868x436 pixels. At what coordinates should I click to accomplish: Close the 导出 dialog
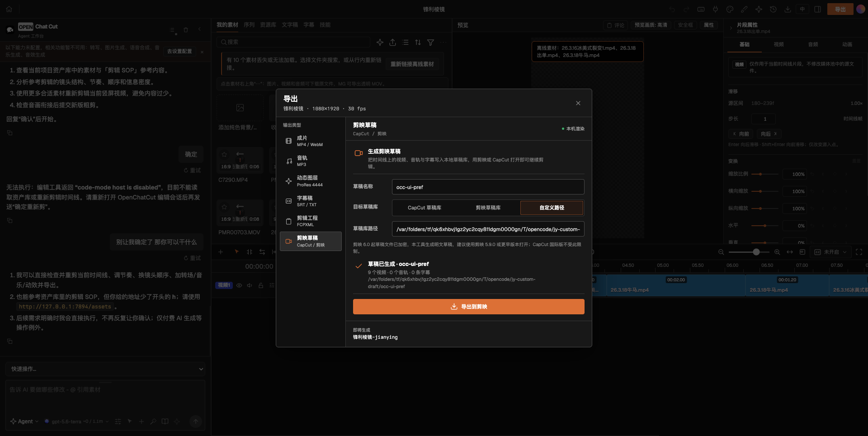click(x=578, y=103)
